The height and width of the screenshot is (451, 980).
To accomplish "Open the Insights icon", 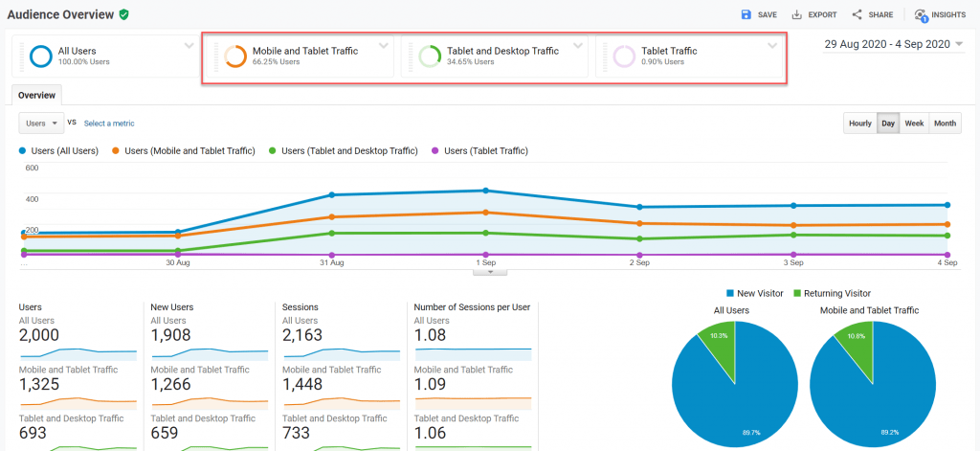I will click(921, 15).
